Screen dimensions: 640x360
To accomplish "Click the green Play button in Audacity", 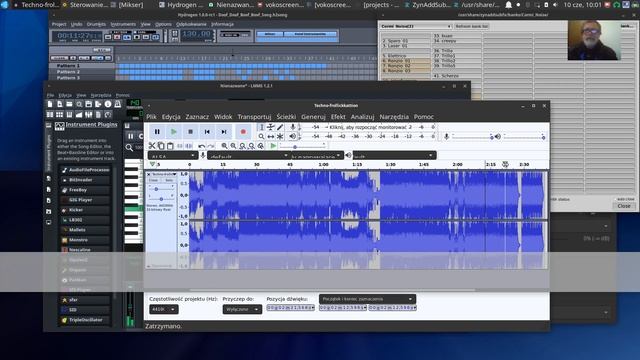I will click(x=173, y=132).
